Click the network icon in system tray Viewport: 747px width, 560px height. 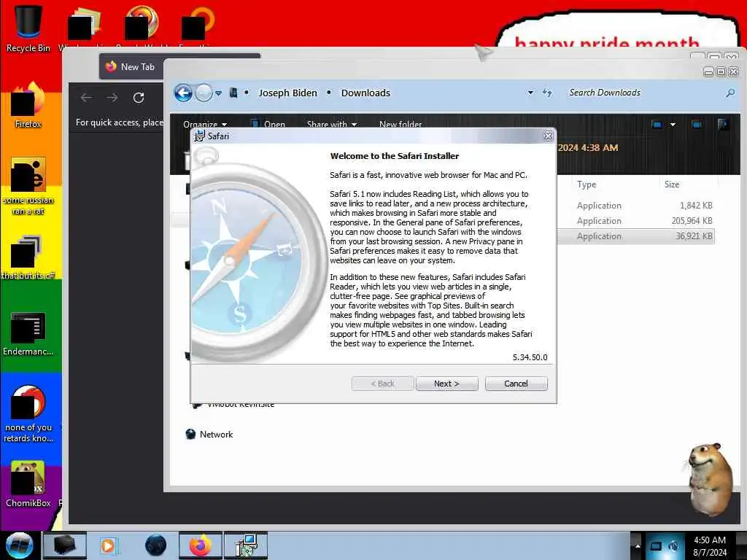click(656, 546)
